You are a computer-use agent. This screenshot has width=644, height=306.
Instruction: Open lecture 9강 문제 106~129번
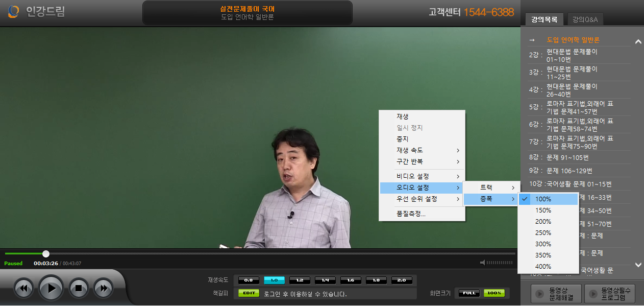[x=579, y=171]
